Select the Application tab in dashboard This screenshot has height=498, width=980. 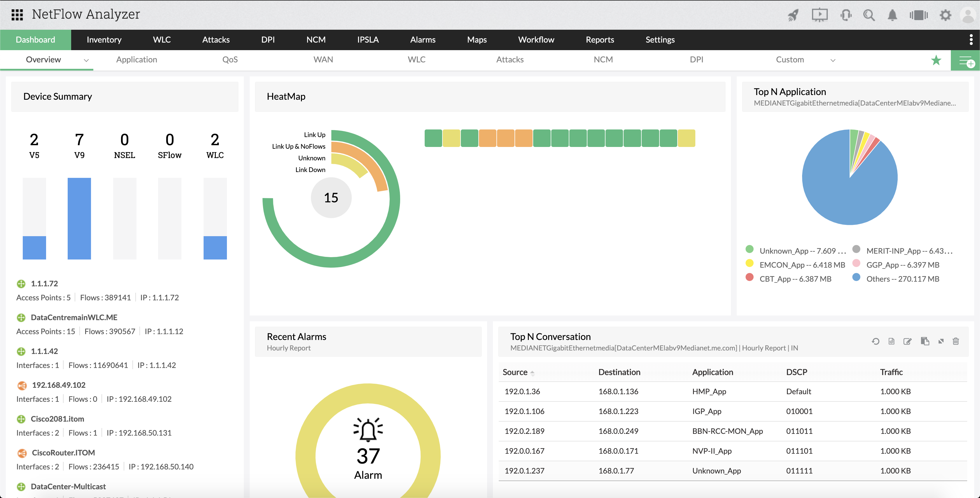coord(136,60)
